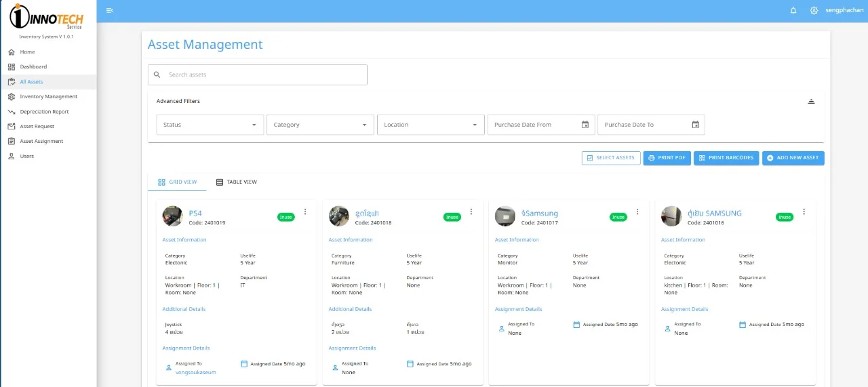Screen dimensions: 868x387
Task: Click Purchase Date To field
Action: coord(651,125)
